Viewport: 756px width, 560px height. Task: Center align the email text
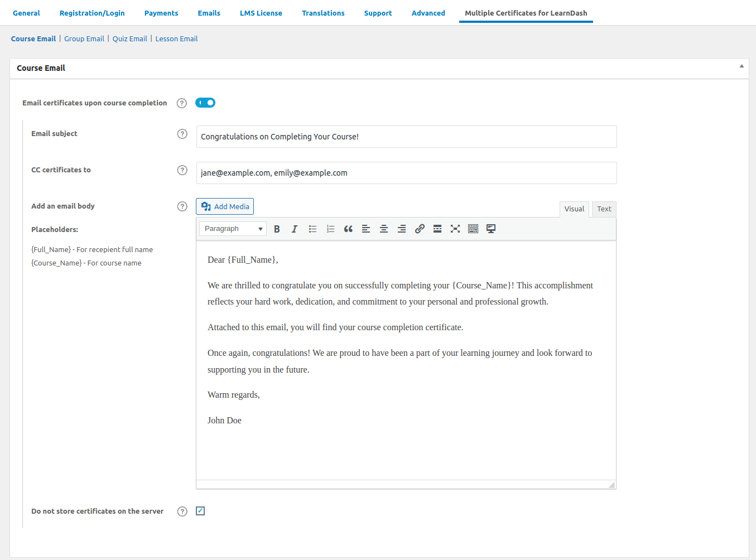pyautogui.click(x=384, y=229)
